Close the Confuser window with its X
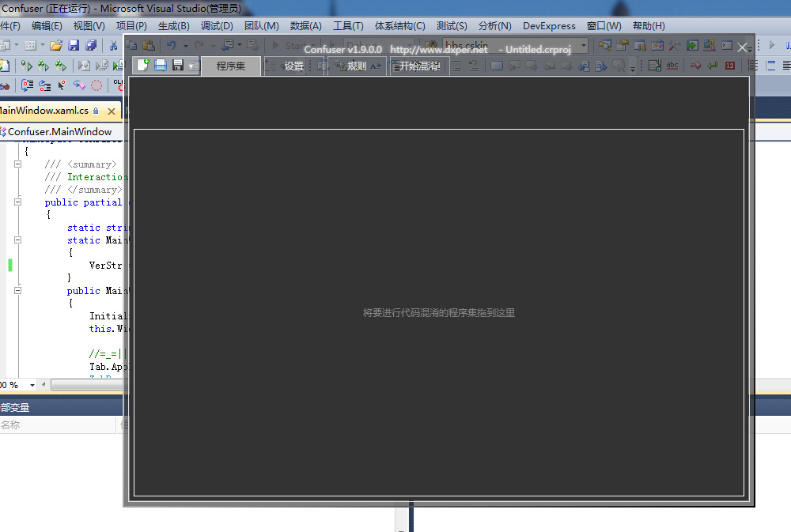Image resolution: width=791 pixels, height=532 pixels. 742,47
